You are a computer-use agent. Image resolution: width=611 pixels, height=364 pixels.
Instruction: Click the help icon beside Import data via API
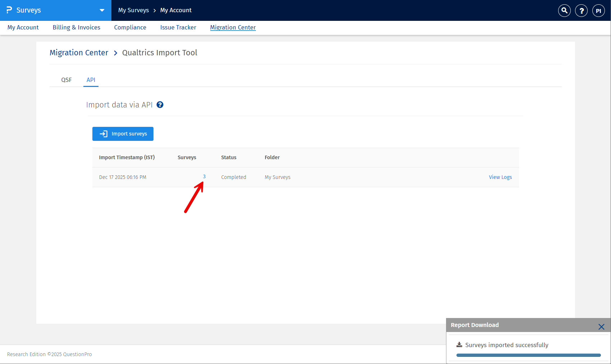pyautogui.click(x=160, y=105)
